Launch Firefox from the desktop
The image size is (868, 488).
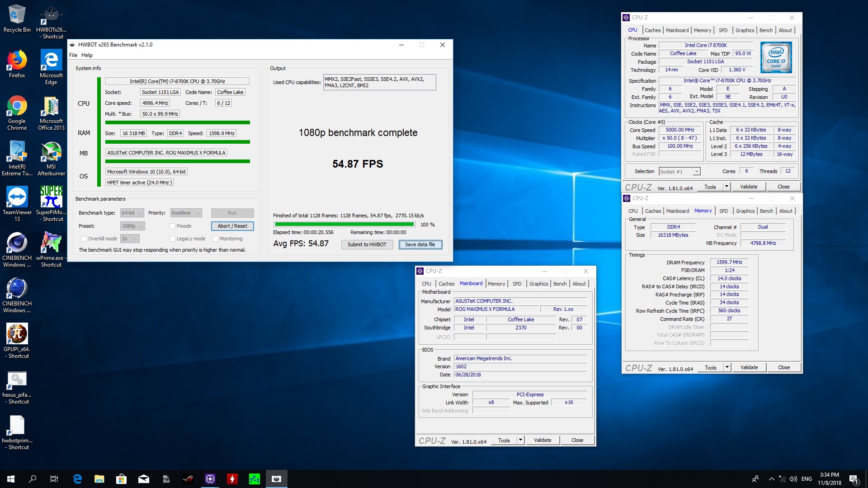tap(17, 64)
